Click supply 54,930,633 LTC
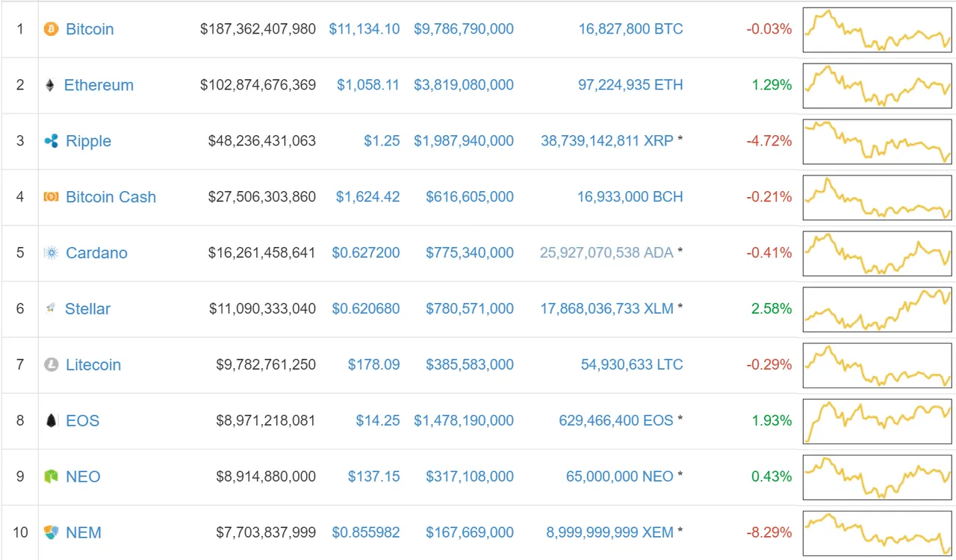The height and width of the screenshot is (560, 956). (x=632, y=365)
